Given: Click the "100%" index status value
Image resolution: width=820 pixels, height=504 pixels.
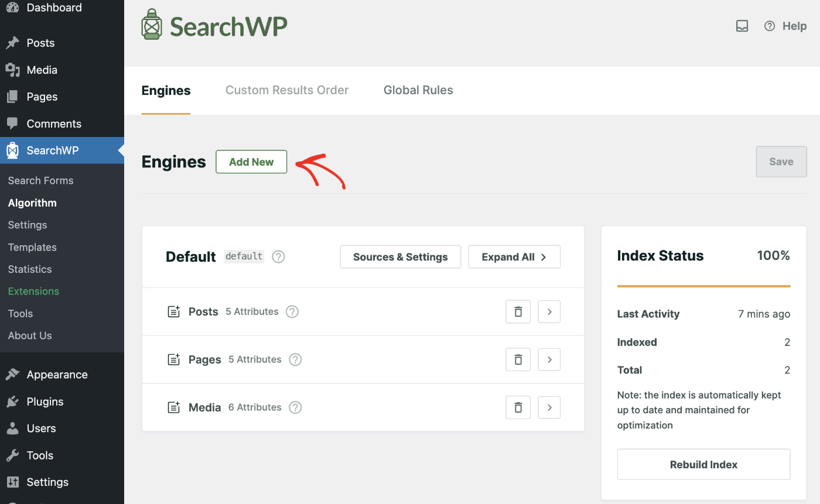Looking at the screenshot, I should coord(774,256).
